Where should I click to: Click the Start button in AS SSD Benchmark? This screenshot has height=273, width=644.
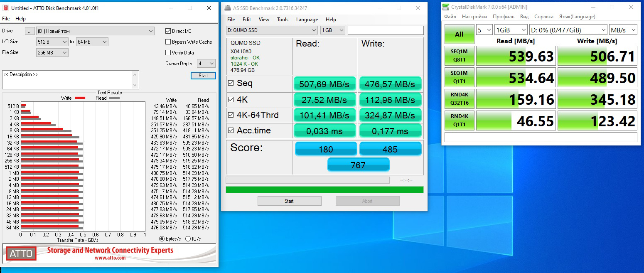point(289,201)
